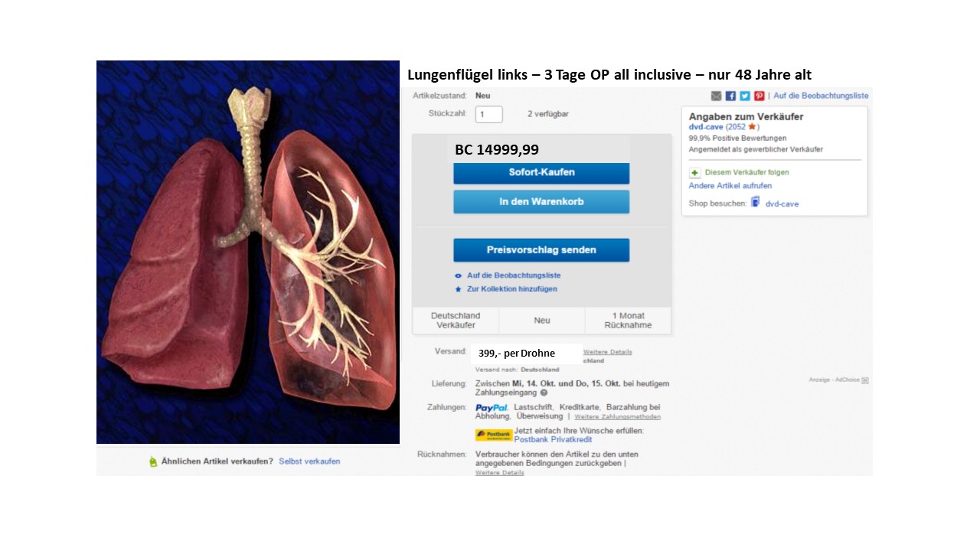
Task: Share the listing via Facebook icon
Action: (x=730, y=96)
